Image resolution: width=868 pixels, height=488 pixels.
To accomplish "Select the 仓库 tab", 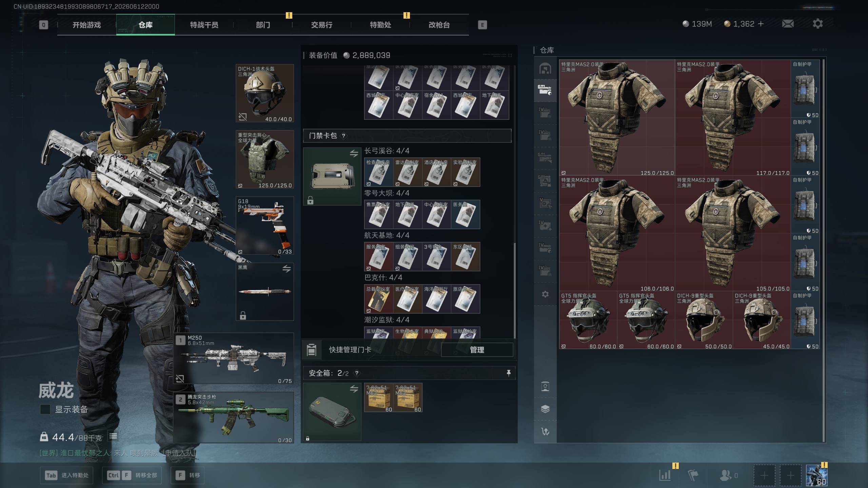I will point(145,25).
